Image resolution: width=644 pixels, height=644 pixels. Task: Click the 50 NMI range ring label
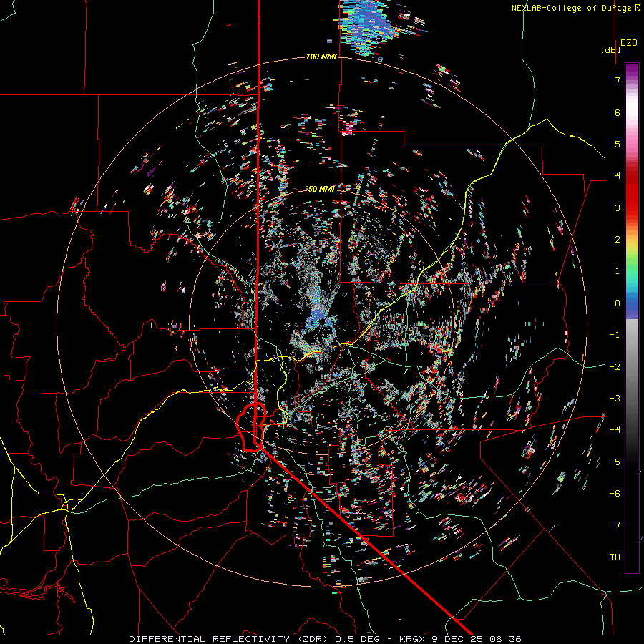point(321,189)
